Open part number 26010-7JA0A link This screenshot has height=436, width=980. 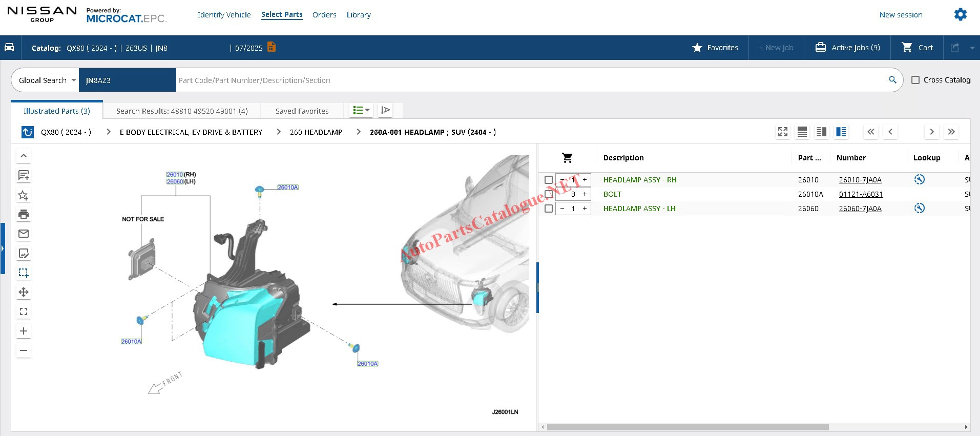click(860, 180)
